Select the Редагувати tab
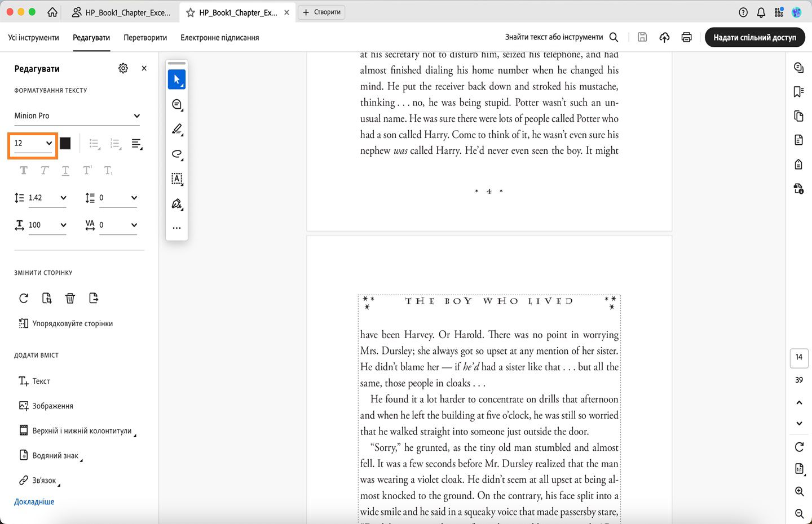Image resolution: width=812 pixels, height=524 pixels. click(91, 38)
